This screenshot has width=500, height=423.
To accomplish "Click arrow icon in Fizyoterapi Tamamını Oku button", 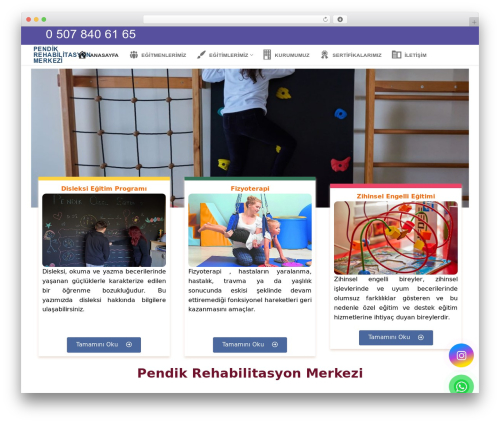I will click(x=275, y=345).
